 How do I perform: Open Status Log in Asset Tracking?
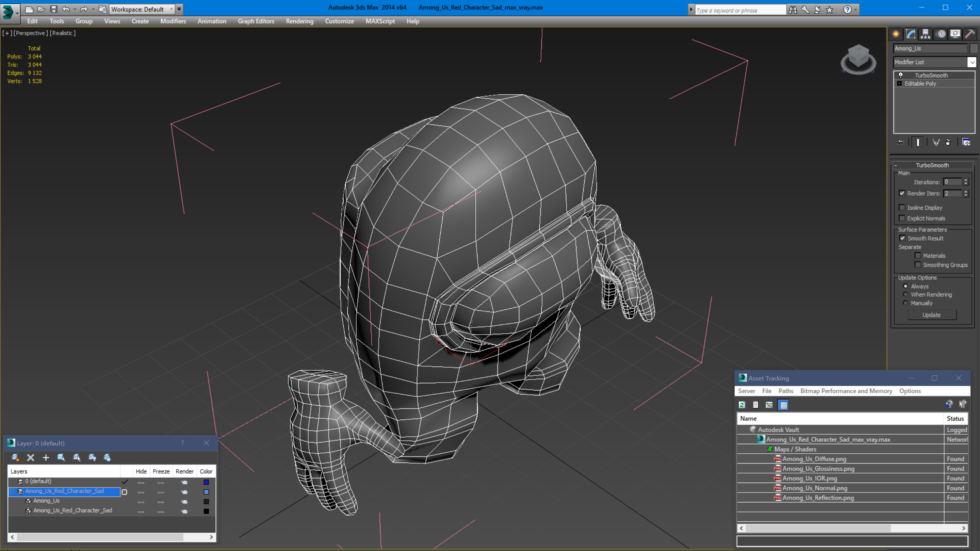[x=755, y=405]
